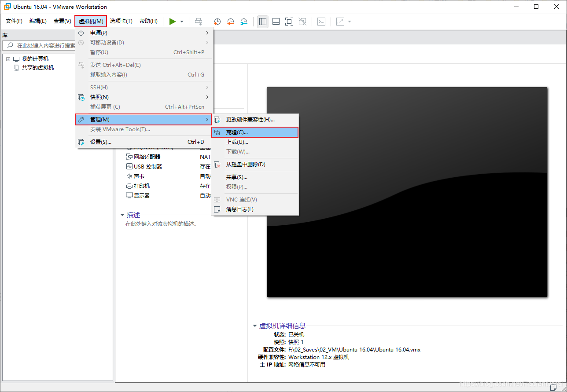Select 更改硬件兼容性(H)... entry
567x392 pixels.
255,120
